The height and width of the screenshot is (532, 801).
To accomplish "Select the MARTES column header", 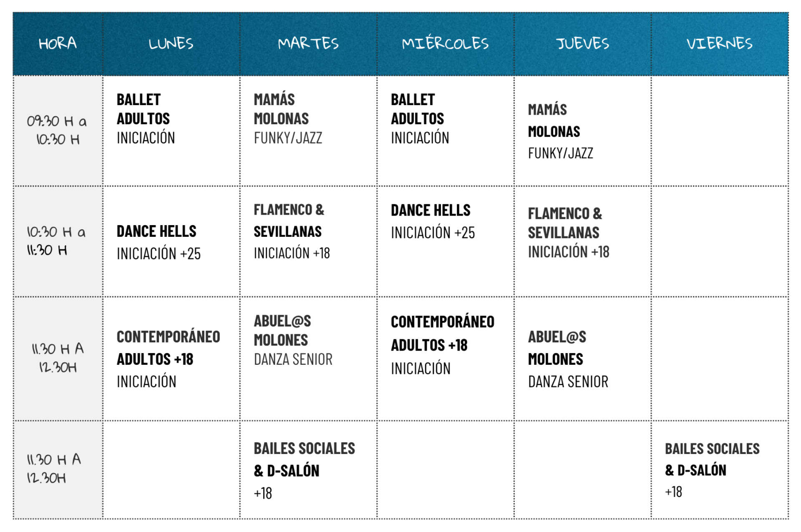I will click(308, 43).
